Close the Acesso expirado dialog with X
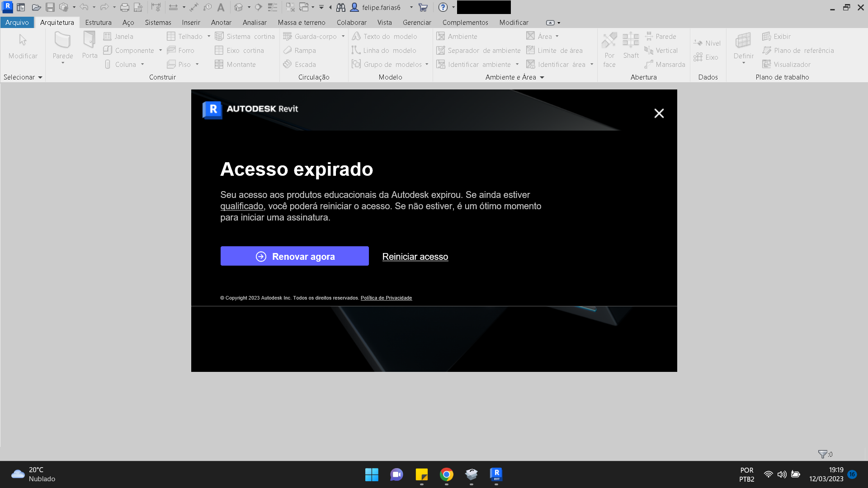Viewport: 868px width, 488px height. click(659, 113)
